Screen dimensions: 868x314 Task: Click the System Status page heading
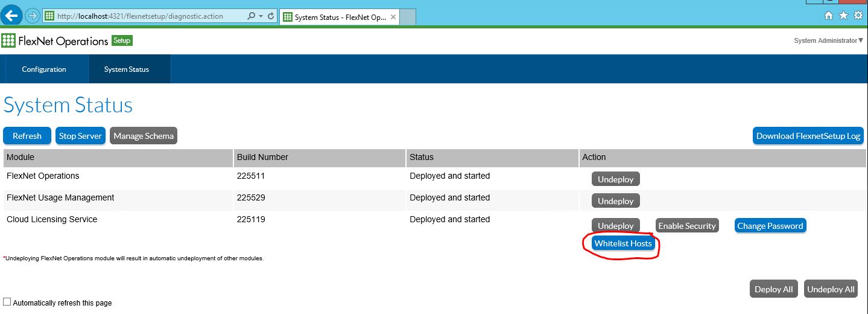pos(68,105)
